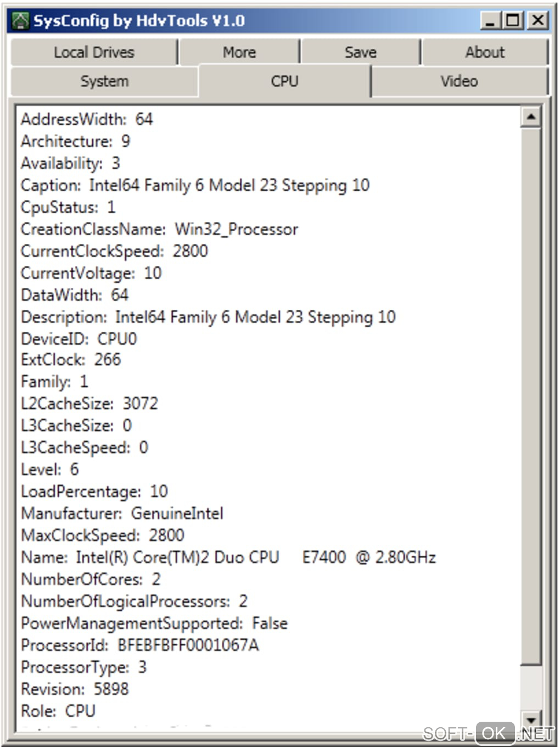Image resolution: width=560 pixels, height=747 pixels.
Task: Click the NumberOfLogicalProcessors: 2 line
Action: [x=135, y=601]
